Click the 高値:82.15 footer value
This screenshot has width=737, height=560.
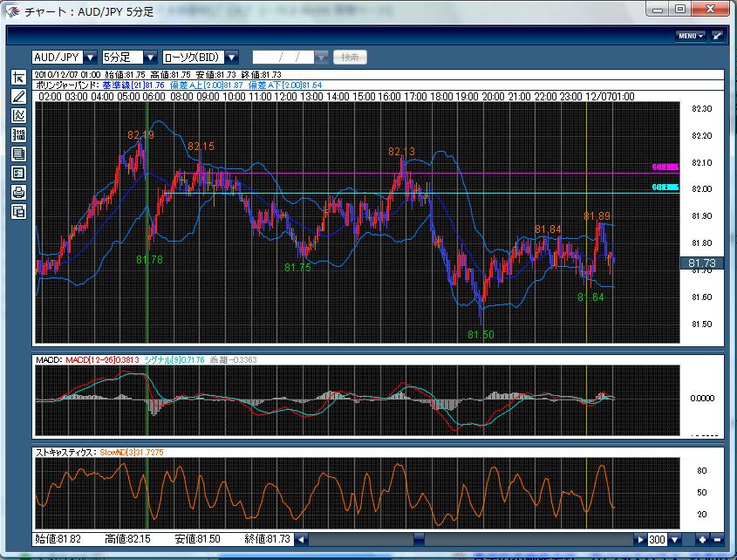127,539
